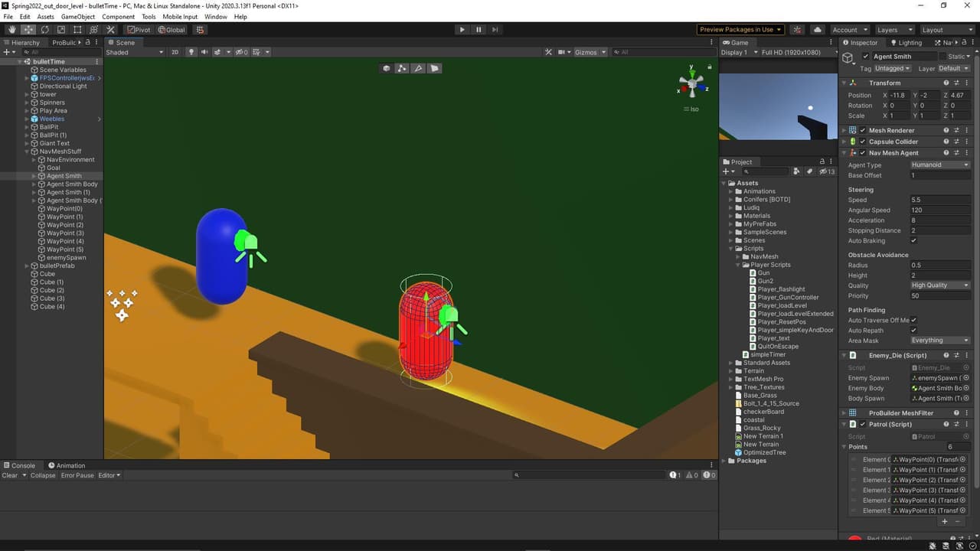980x551 pixels.
Task: Click the Pause button
Action: pos(479,30)
